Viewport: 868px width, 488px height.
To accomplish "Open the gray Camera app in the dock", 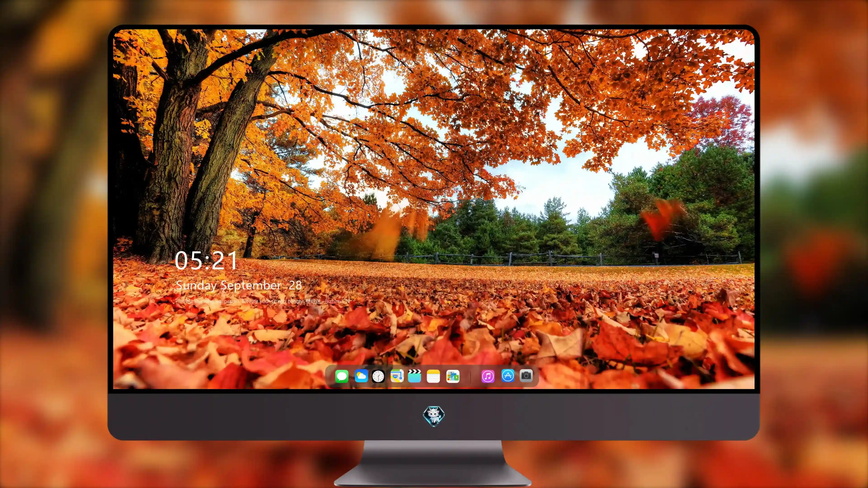I will (x=526, y=375).
